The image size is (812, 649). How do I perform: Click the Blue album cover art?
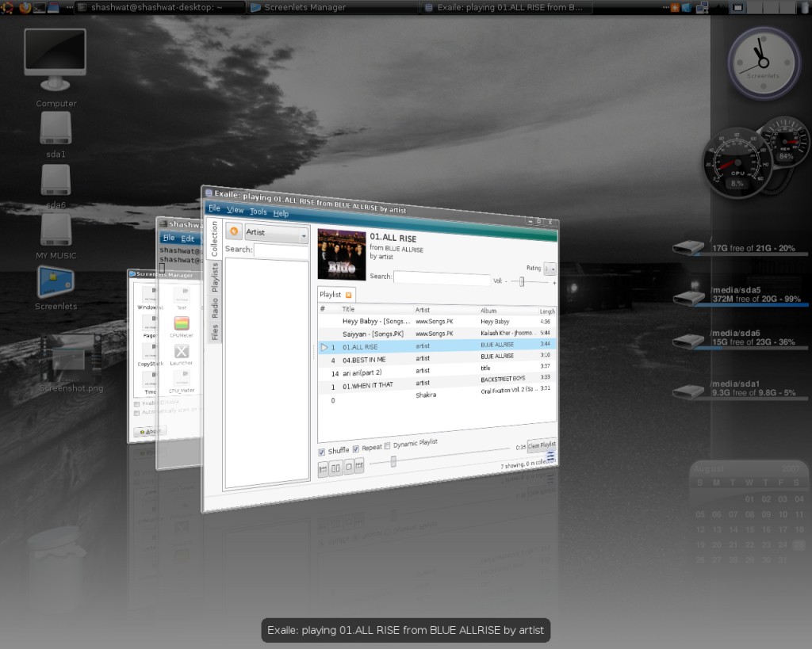coord(341,254)
